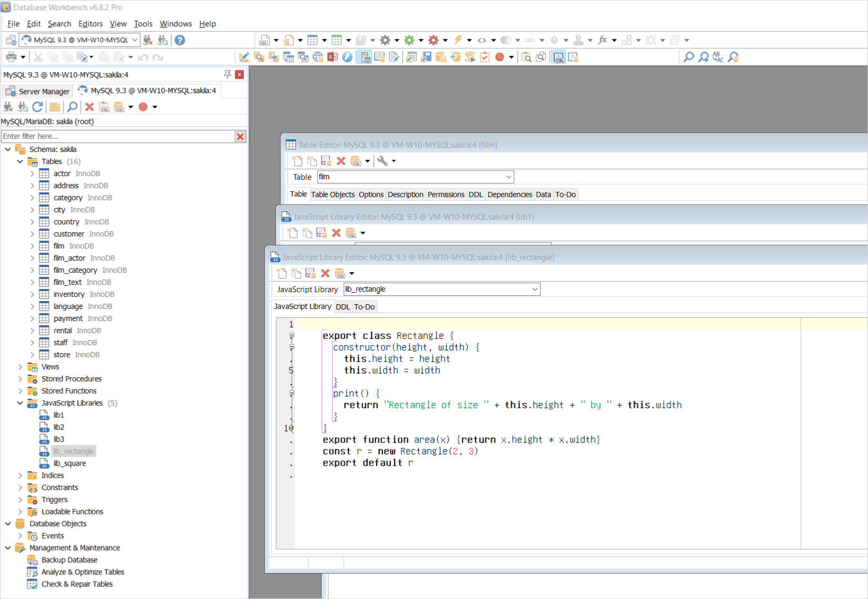Click the Refresh icon in the navigator toolbar

click(37, 107)
